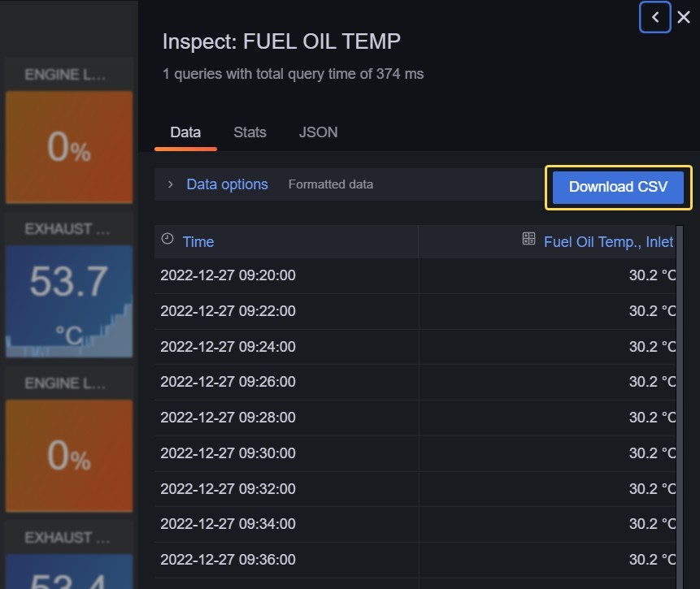Select the 2022-12-27 09:20:00 row timestamp

click(x=228, y=275)
